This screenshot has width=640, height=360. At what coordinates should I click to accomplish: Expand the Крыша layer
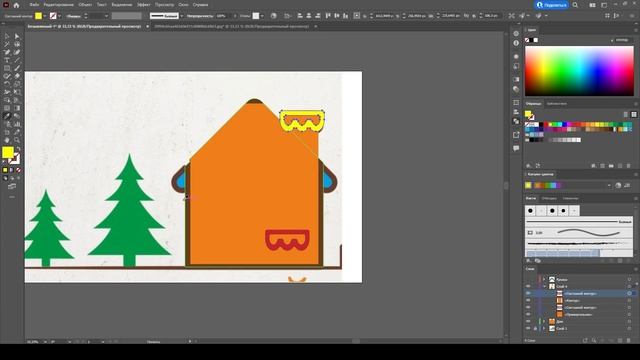pyautogui.click(x=544, y=279)
